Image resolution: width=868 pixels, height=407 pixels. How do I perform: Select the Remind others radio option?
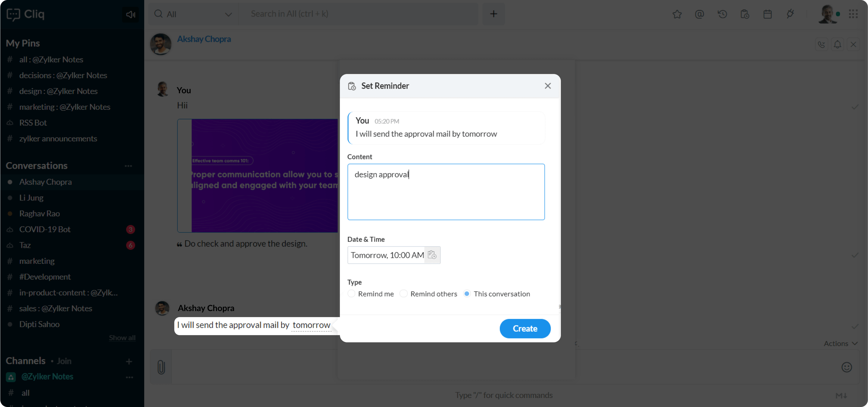[x=403, y=294]
